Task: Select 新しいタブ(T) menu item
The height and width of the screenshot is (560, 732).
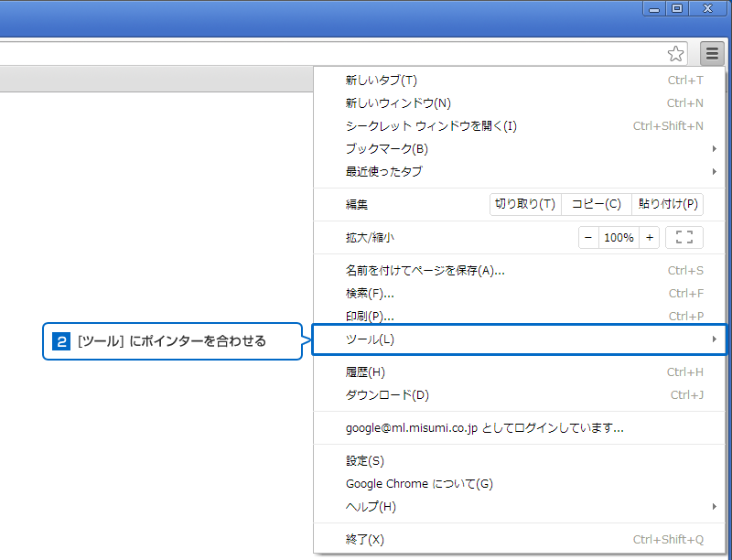Action: point(382,81)
